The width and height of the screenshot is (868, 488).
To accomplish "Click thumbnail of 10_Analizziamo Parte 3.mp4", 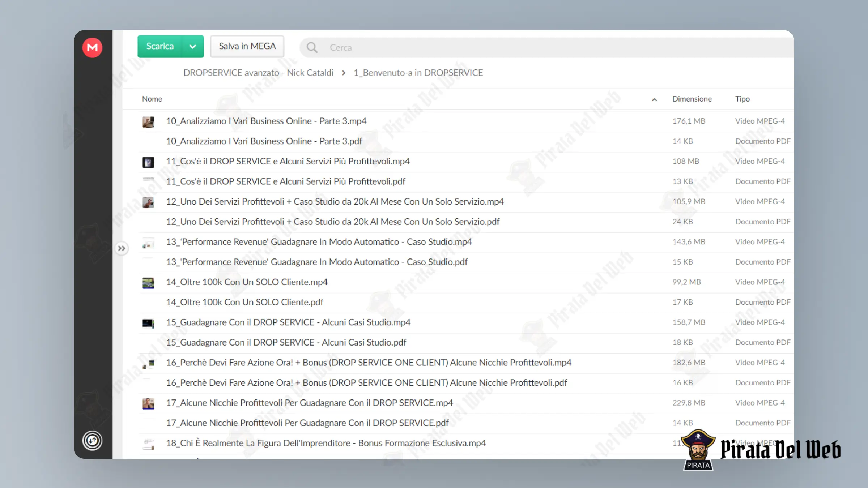I will [148, 121].
